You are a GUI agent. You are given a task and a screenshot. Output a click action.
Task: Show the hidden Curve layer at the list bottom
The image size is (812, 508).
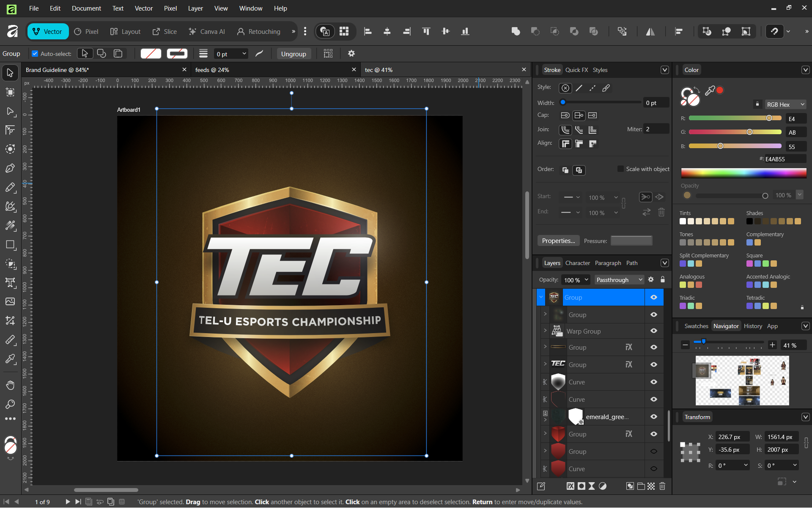coord(654,469)
